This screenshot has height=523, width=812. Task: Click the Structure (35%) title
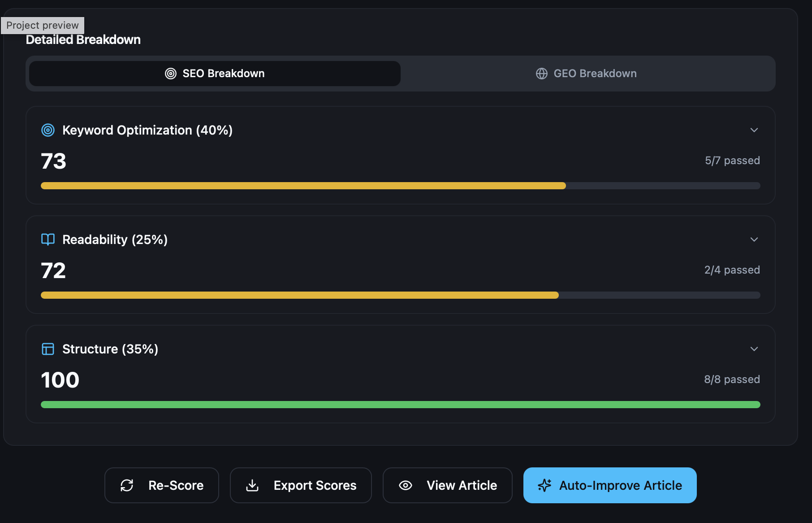[x=110, y=349]
